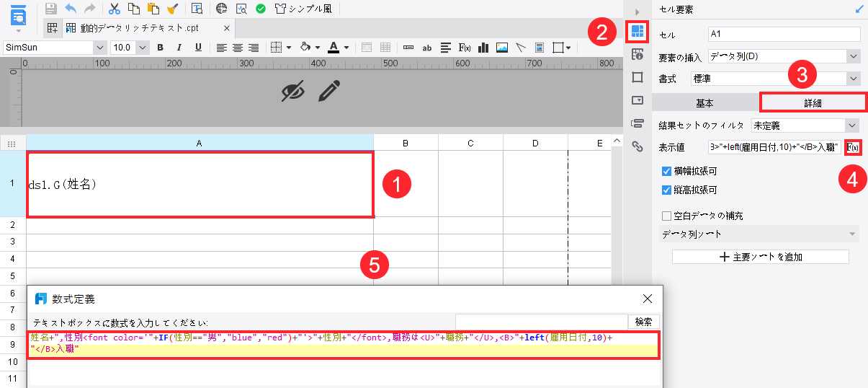Image resolution: width=868 pixels, height=388 pixels.
Task: Insert image from toolbar
Action: (502, 48)
